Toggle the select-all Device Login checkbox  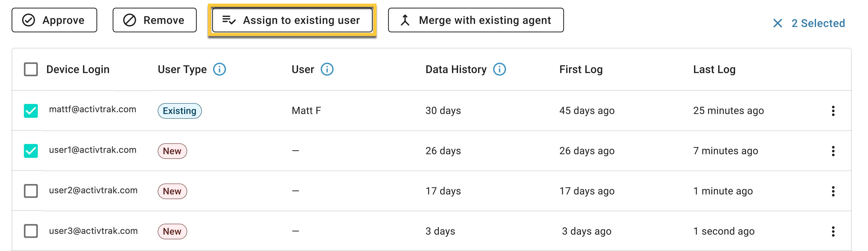pos(31,69)
